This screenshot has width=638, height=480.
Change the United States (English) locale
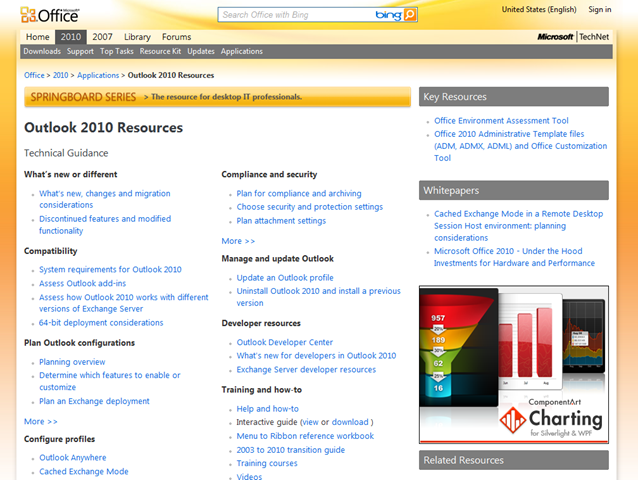tap(539, 9)
